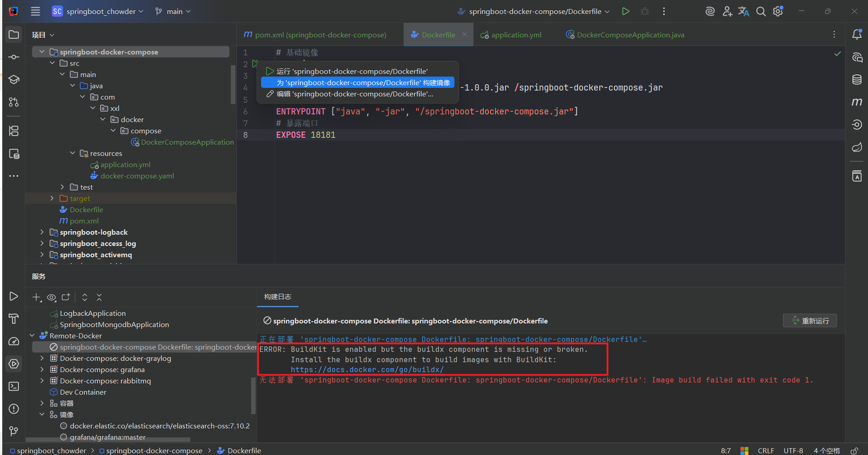This screenshot has width=868, height=455.
Task: Choose the 编辑 Dockerfile configuration menu item
Action: pyautogui.click(x=358, y=94)
